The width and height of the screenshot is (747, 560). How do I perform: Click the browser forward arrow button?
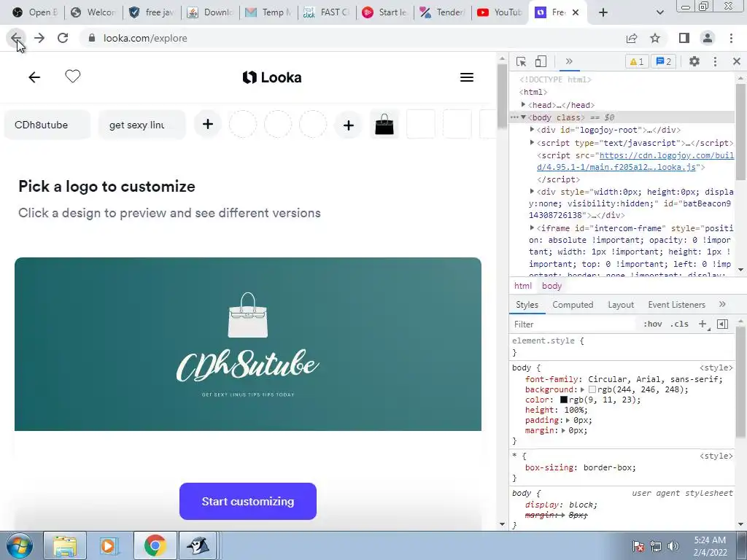coord(39,38)
